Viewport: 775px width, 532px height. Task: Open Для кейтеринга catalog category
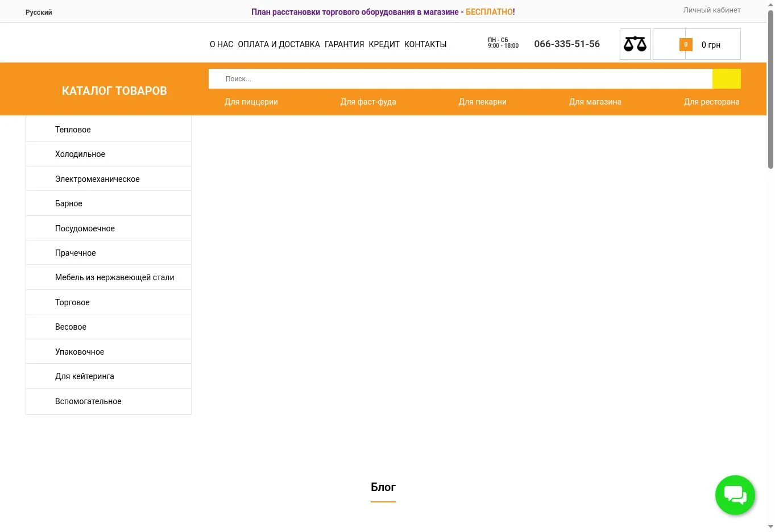click(x=109, y=376)
